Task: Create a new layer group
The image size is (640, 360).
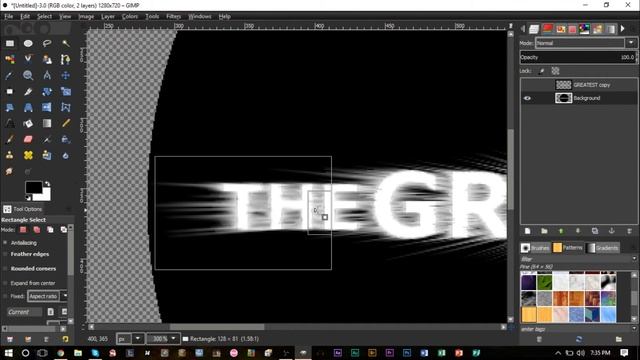Action: coord(544,231)
